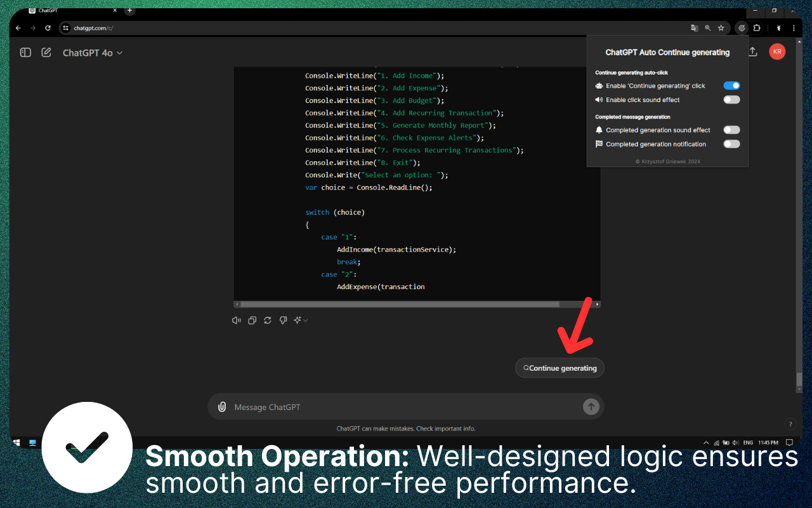Screen dimensions: 812x508
Task: Click the code line 'switch (choice)'
Action: click(335, 212)
